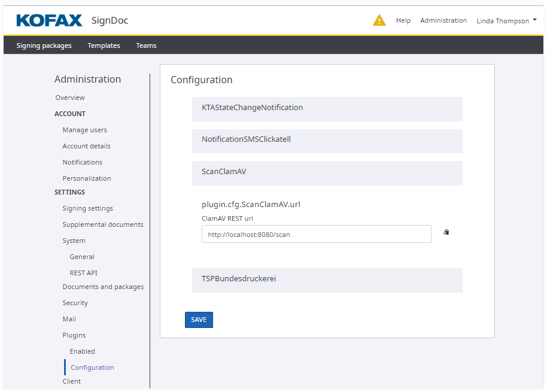Collapse the ScanClamAV section
This screenshot has width=547, height=392.
(x=327, y=172)
